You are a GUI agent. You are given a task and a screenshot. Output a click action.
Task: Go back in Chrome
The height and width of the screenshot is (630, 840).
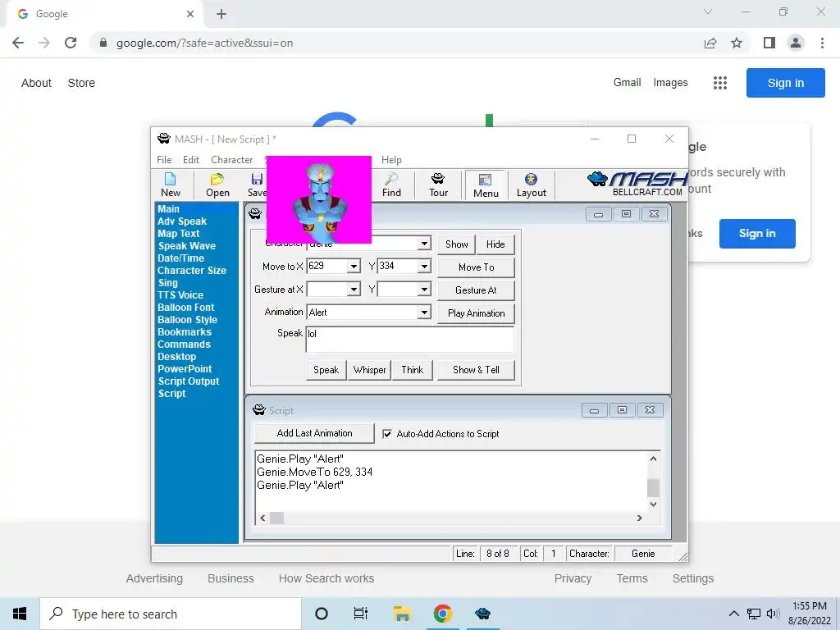pos(18,43)
